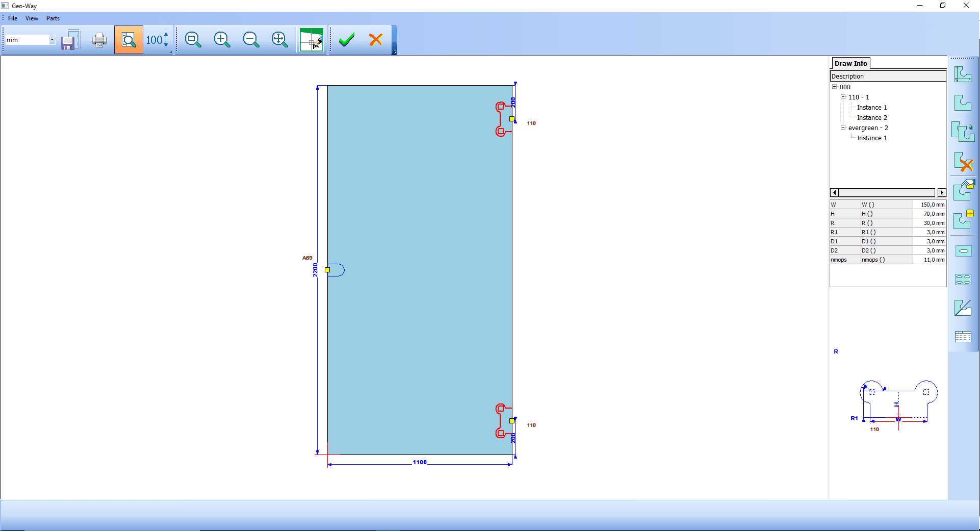Screen dimensions: 980x531
Task: Click the toolbar overflow arrow
Action: click(x=394, y=52)
